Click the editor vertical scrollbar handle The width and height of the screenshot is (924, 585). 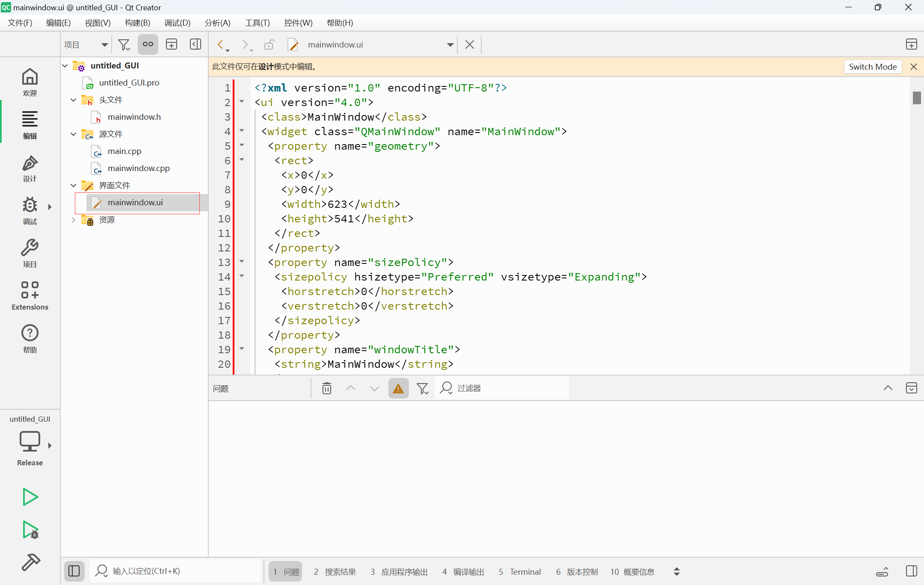[916, 98]
